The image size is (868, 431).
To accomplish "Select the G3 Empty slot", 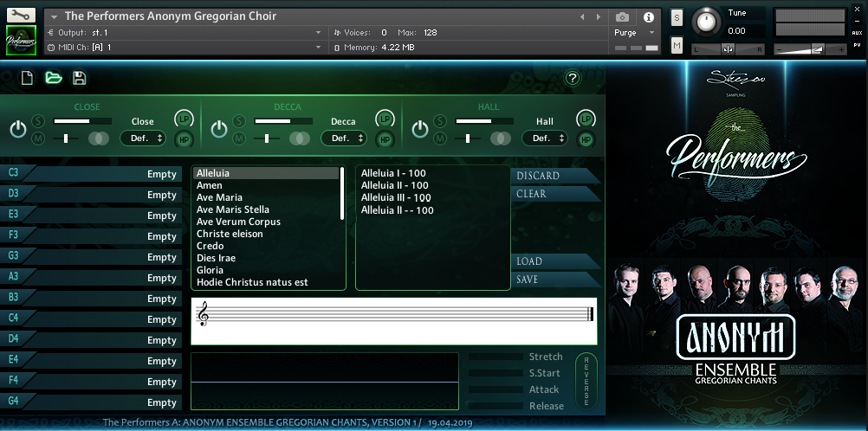I will coord(91,257).
